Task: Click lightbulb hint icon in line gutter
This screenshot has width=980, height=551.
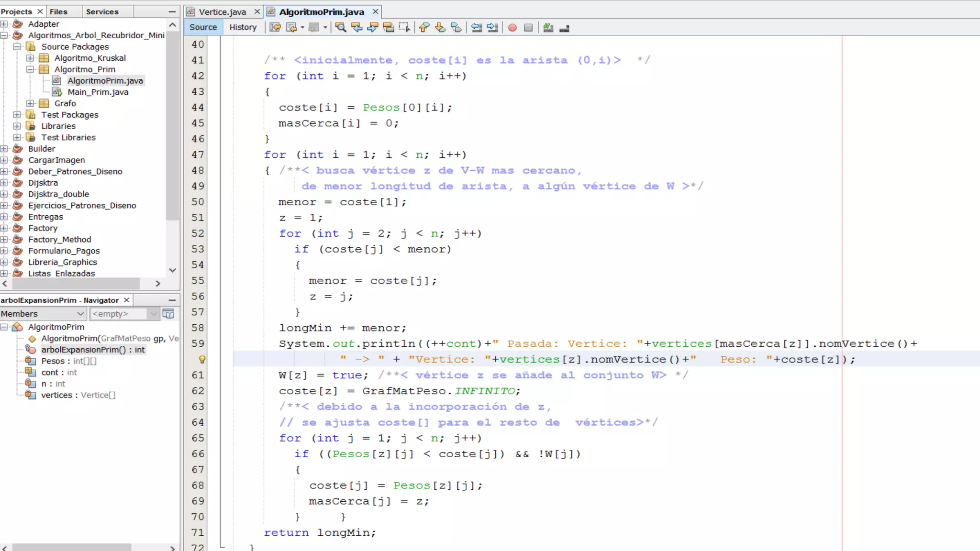Action: tap(202, 359)
